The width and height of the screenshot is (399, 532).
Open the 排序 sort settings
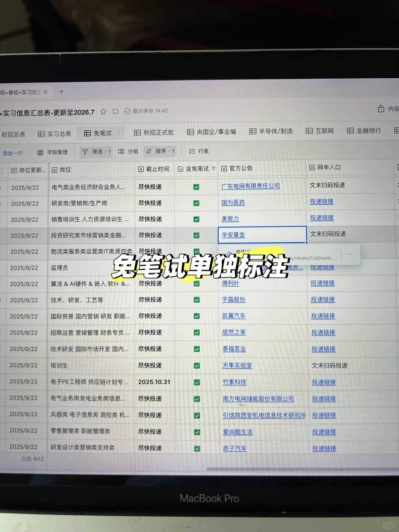(160, 151)
